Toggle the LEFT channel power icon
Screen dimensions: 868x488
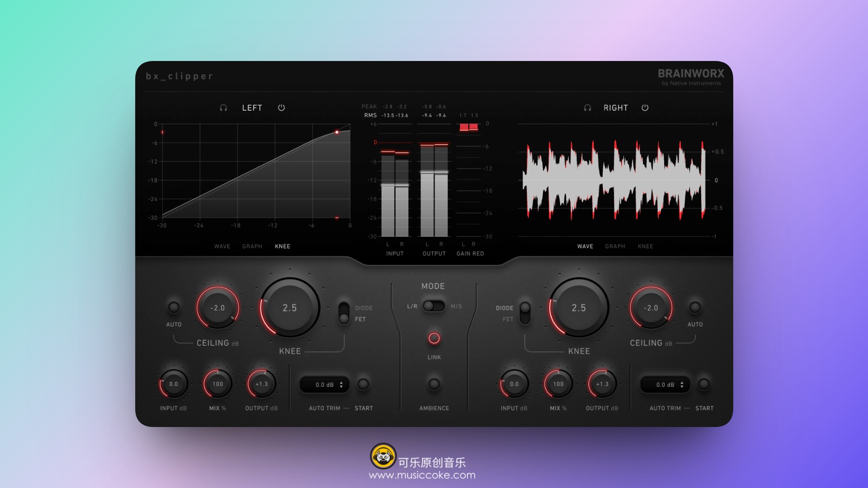281,108
